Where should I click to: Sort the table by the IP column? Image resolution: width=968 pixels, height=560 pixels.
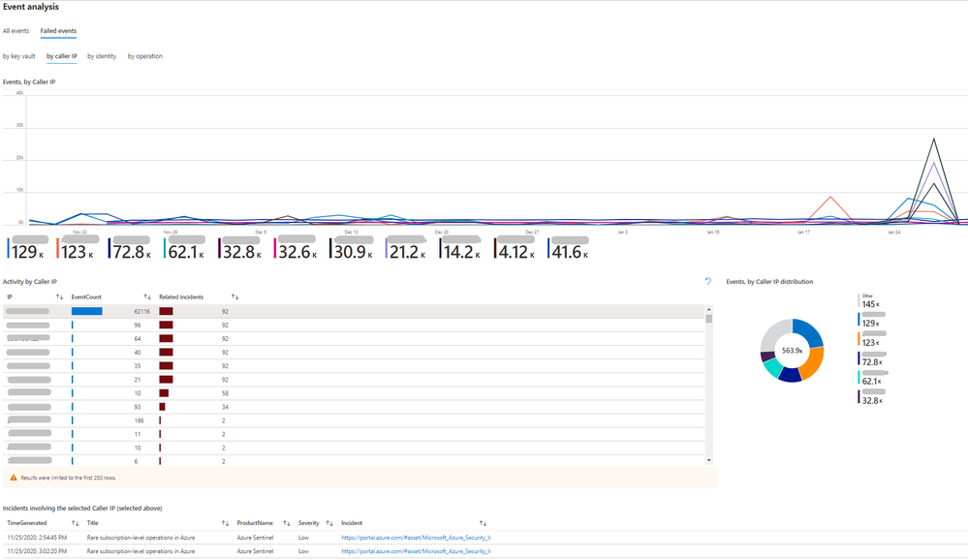pos(60,297)
